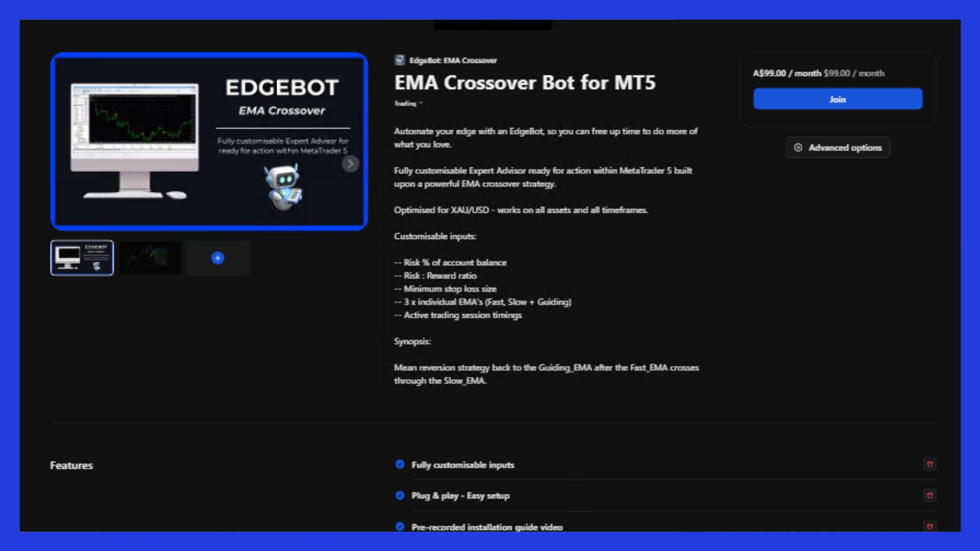The height and width of the screenshot is (551, 980).
Task: Open the EdgeBot: EMA Crossover link
Action: point(453,60)
